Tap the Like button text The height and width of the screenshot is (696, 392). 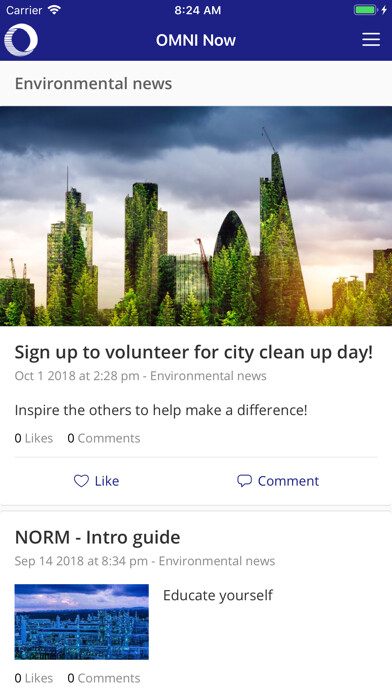(x=107, y=481)
